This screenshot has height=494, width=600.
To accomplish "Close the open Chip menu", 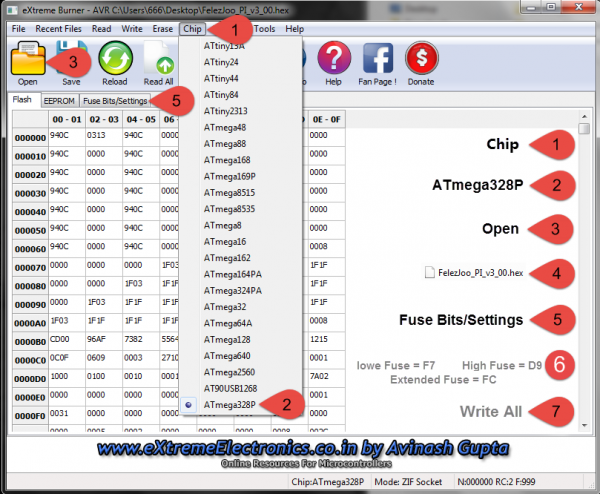I will tap(192, 29).
